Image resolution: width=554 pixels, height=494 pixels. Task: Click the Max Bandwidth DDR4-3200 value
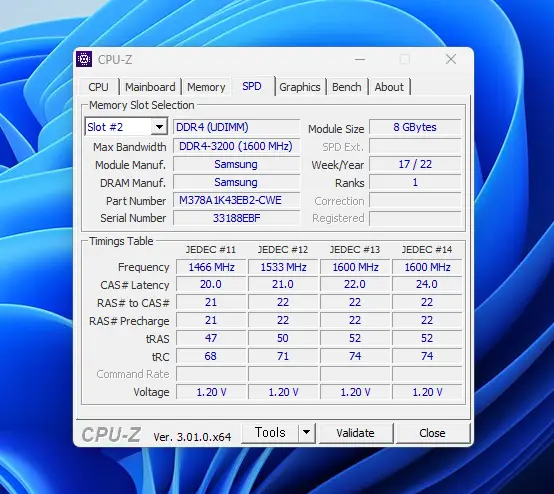pyautogui.click(x=236, y=146)
